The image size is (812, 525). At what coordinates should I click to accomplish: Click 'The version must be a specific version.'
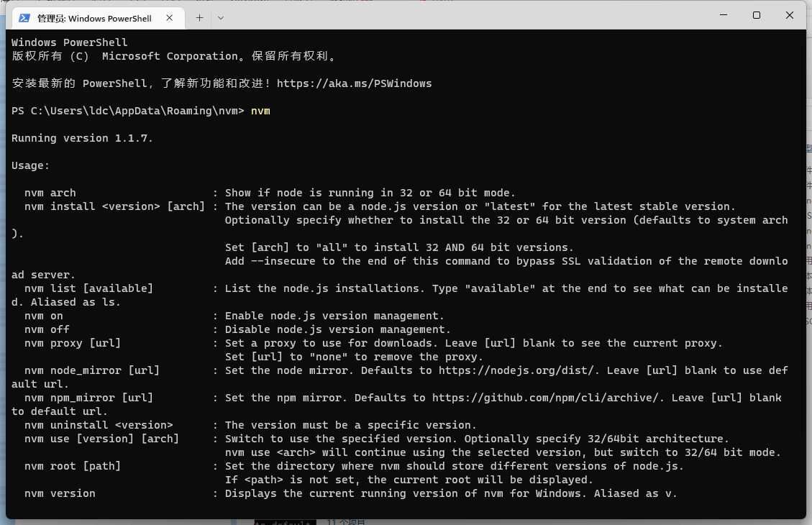tap(350, 425)
